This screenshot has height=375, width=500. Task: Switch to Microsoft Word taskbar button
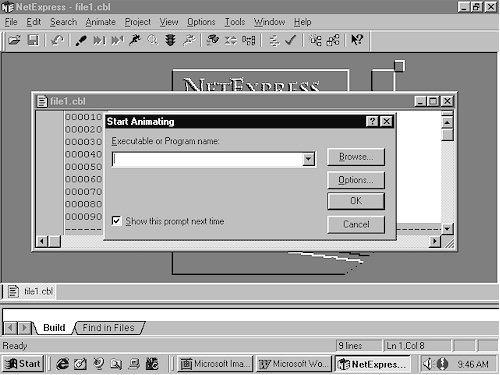coord(294,364)
